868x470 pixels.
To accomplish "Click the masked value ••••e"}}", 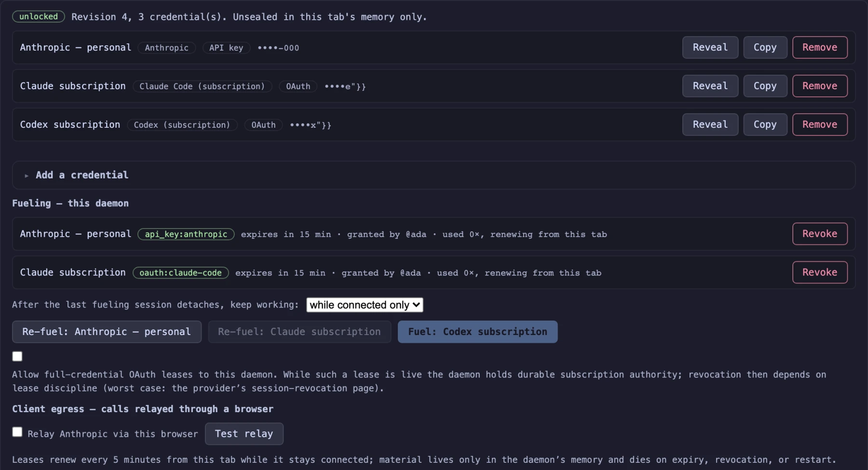I will (345, 86).
